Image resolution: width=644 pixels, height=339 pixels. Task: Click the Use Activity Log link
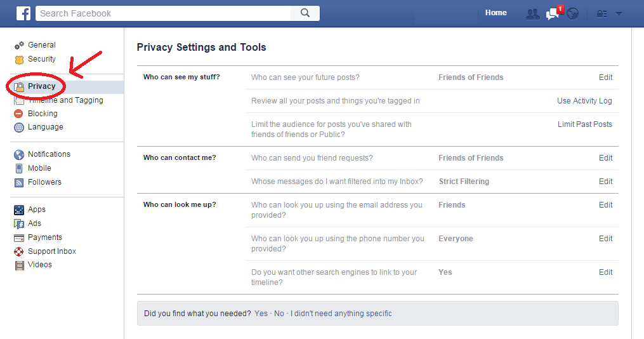click(584, 101)
